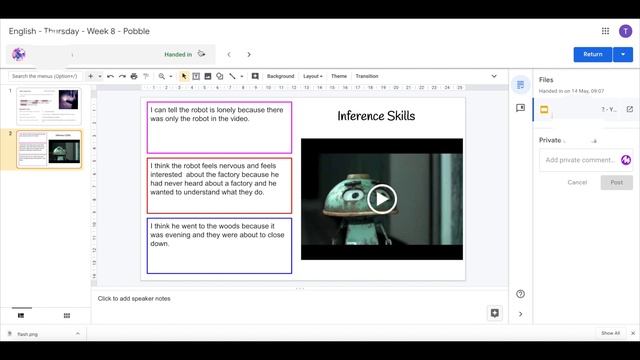Close the downloads bar
The image size is (640, 360).
pos(633,333)
